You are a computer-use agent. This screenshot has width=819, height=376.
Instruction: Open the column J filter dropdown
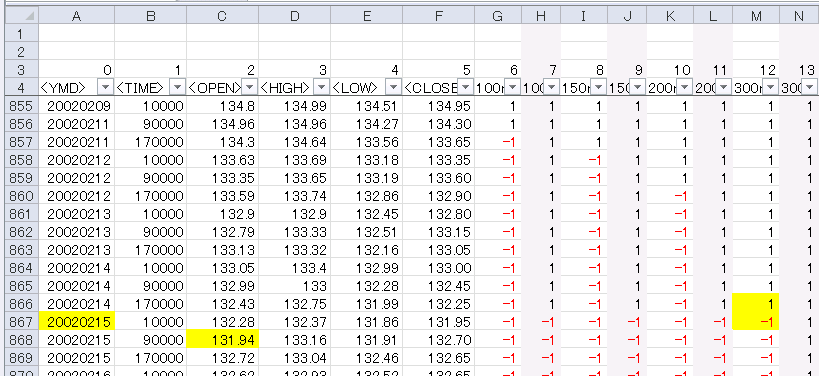pos(638,87)
